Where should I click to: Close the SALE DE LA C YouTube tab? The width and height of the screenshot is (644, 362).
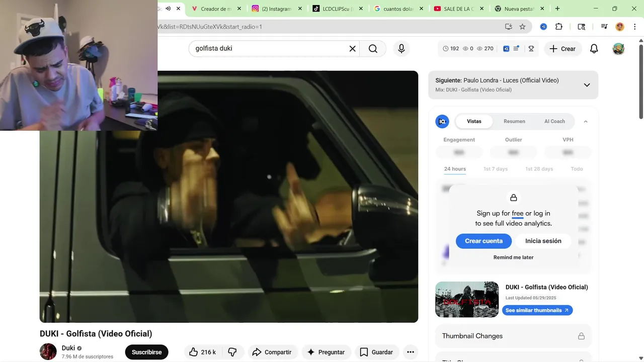[x=482, y=9]
